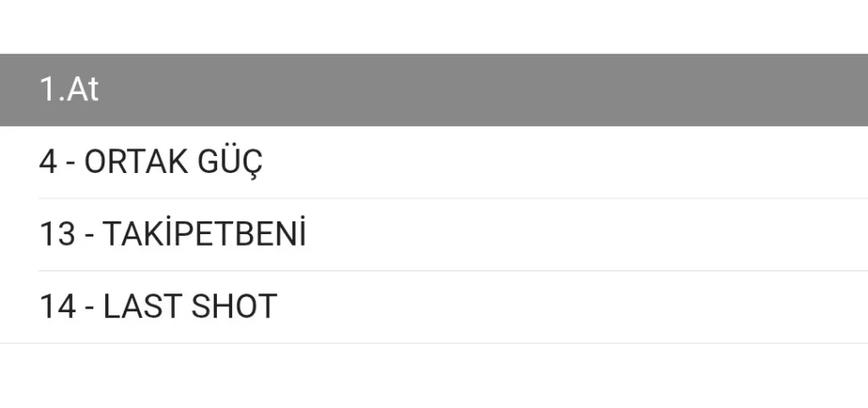The width and height of the screenshot is (868, 408).
Task: Pick LAST SHOT as the first horse
Action: (159, 306)
